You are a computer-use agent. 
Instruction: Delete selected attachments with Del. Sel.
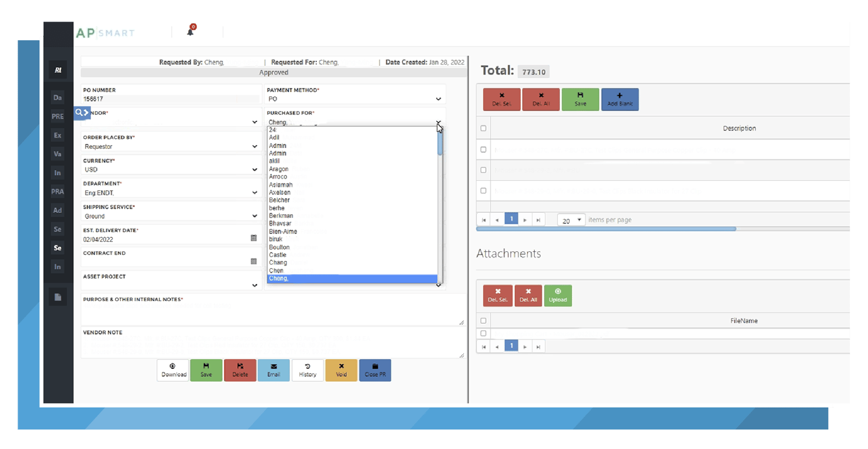click(x=498, y=296)
